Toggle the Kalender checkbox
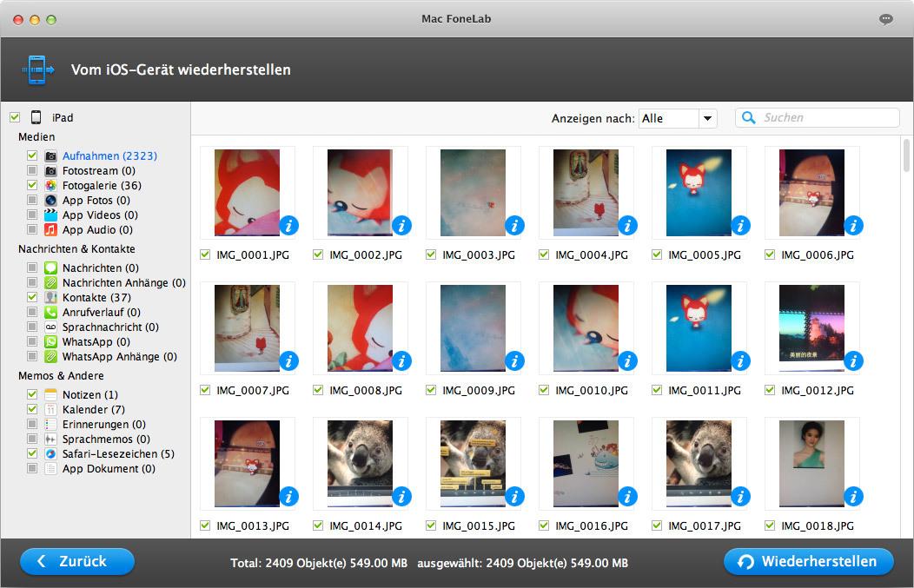The height and width of the screenshot is (588, 914). pyautogui.click(x=32, y=409)
